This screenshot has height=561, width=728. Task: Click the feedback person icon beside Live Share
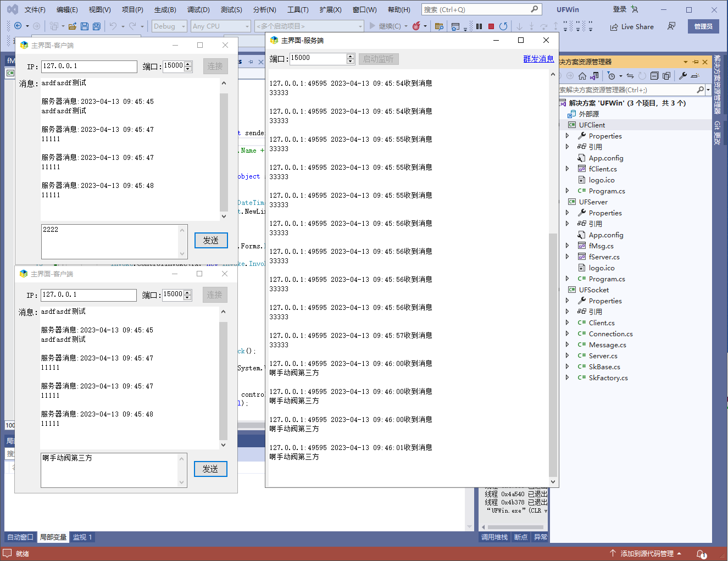[x=671, y=26]
